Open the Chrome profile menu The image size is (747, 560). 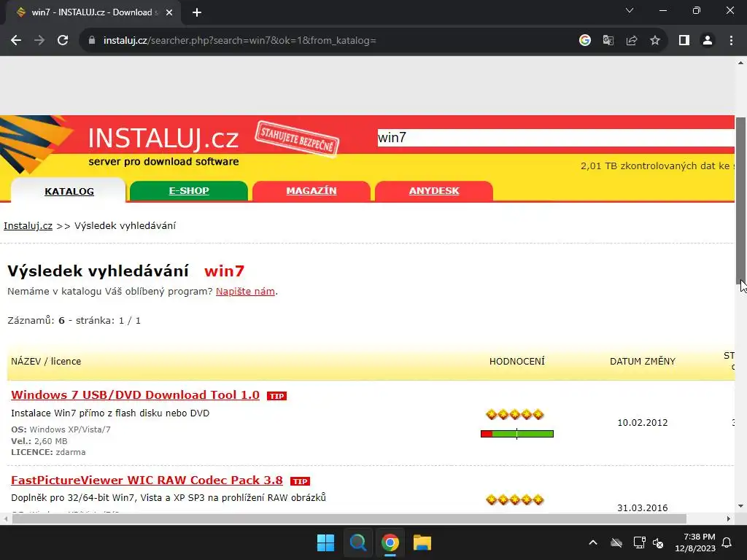[x=708, y=41]
